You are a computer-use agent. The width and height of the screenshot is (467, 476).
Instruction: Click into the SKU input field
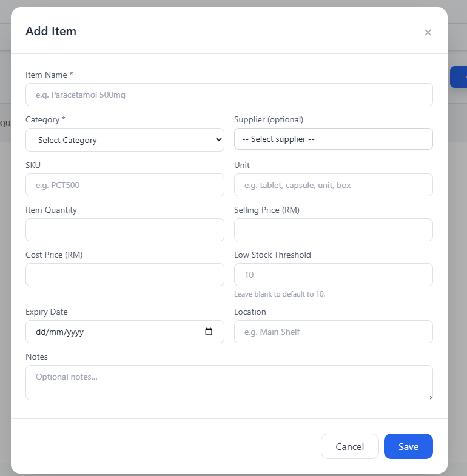(x=125, y=185)
